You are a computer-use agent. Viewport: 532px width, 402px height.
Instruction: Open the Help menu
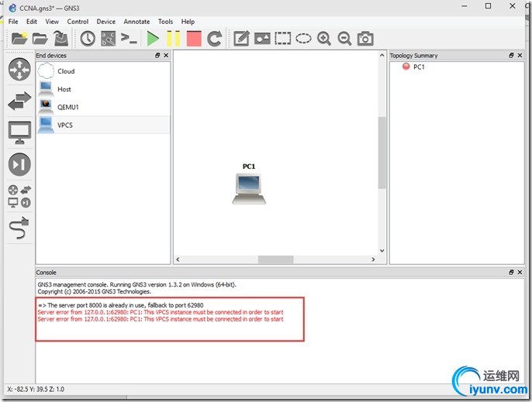[x=188, y=22]
